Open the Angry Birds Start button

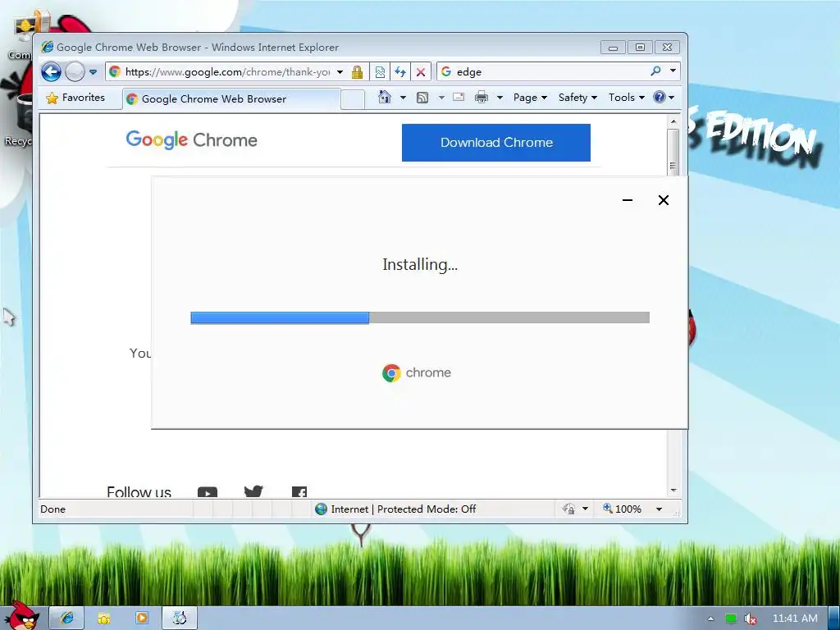(21, 617)
